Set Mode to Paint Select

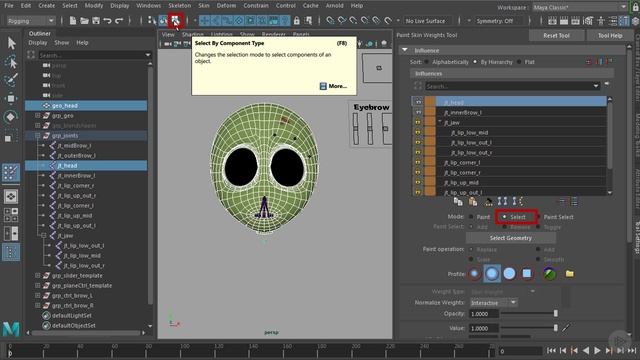(x=539, y=217)
